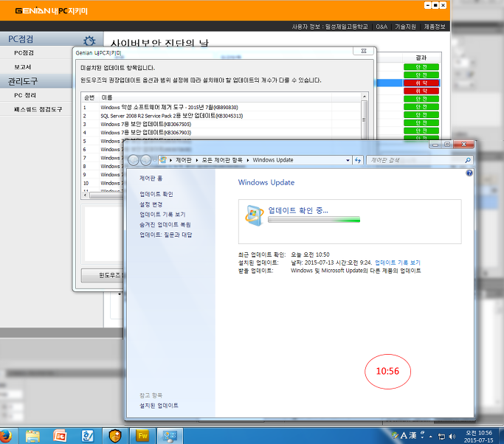Open File Explorer folder icon on taskbar
Screen dimensions: 504x444
click(32, 436)
